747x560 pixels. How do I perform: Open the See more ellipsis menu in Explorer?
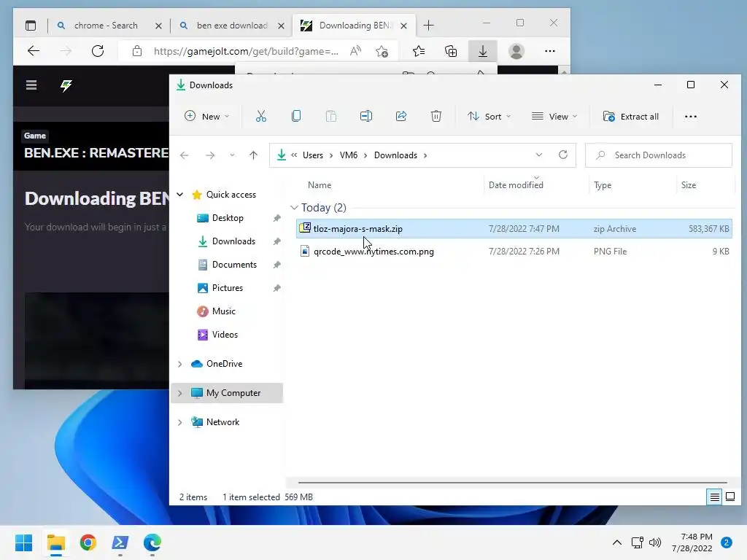(x=690, y=117)
